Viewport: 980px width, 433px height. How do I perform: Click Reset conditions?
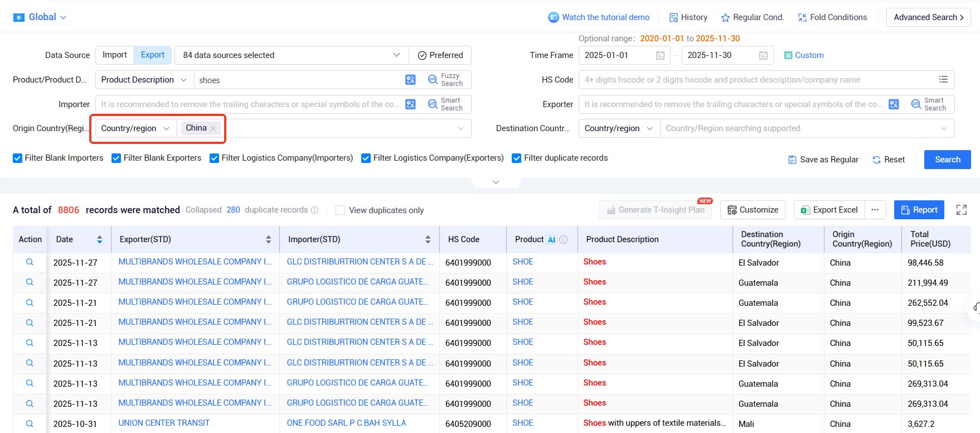(889, 160)
